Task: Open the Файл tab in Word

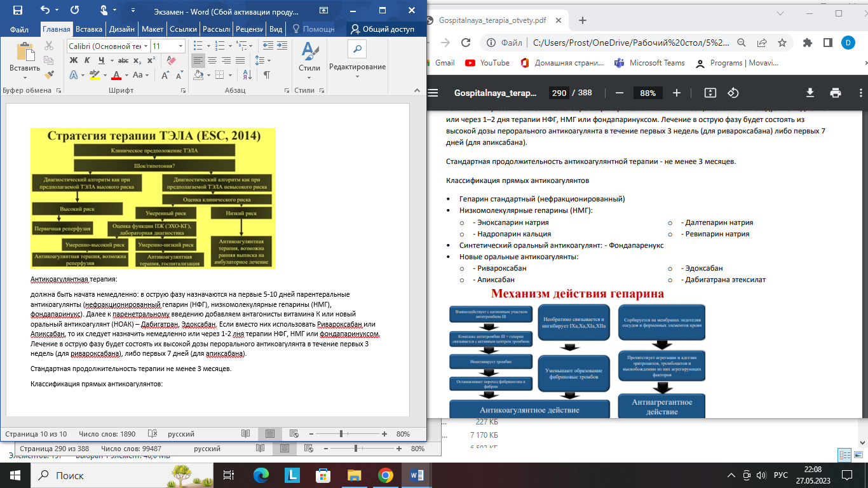Action: click(19, 29)
